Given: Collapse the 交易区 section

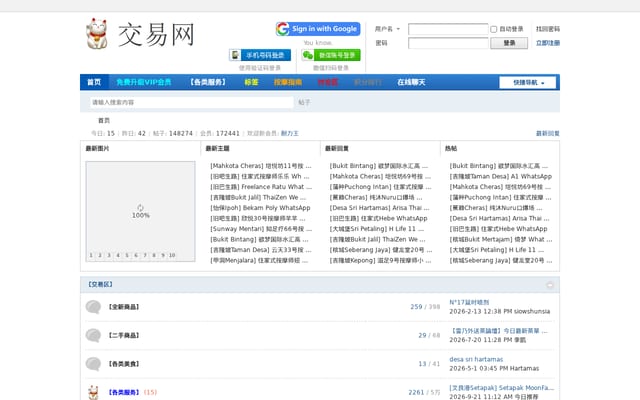Looking at the screenshot, I should (550, 285).
